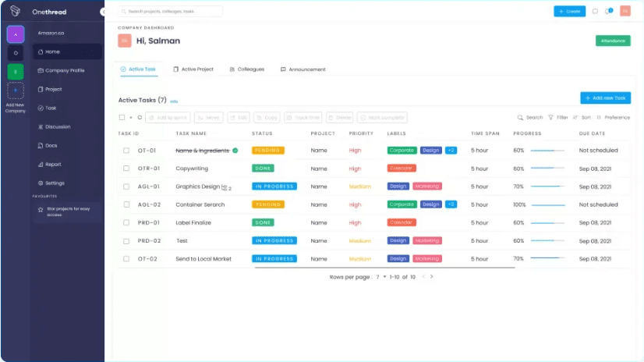Click the progress bar for Copywriting
Image resolution: width=644 pixels, height=362 pixels.
(x=547, y=169)
